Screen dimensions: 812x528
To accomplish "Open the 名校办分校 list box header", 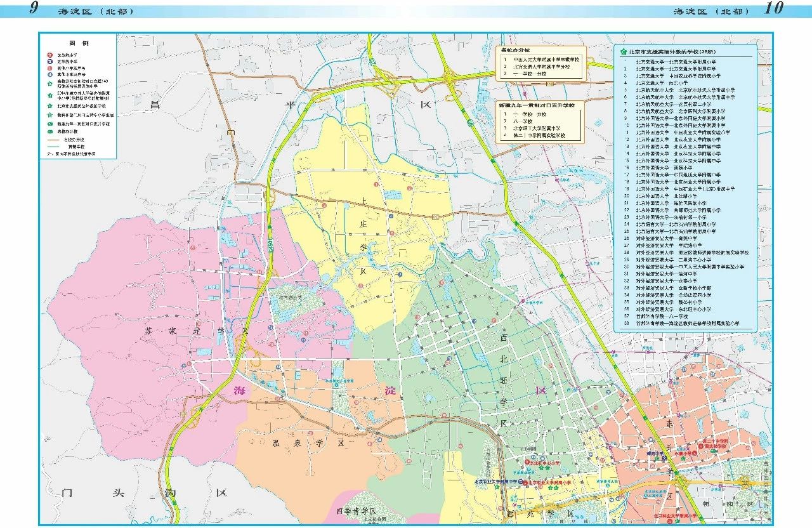I will pyautogui.click(x=514, y=49).
